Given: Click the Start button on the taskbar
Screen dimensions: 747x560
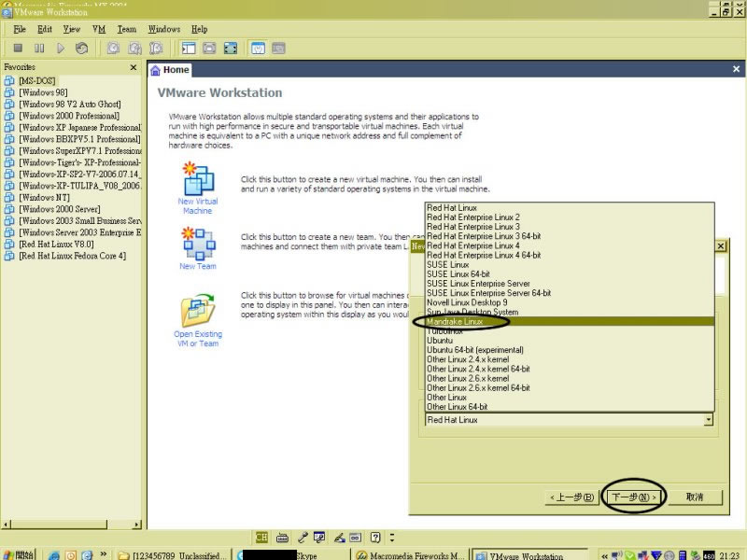Looking at the screenshot, I should click(x=19, y=554).
